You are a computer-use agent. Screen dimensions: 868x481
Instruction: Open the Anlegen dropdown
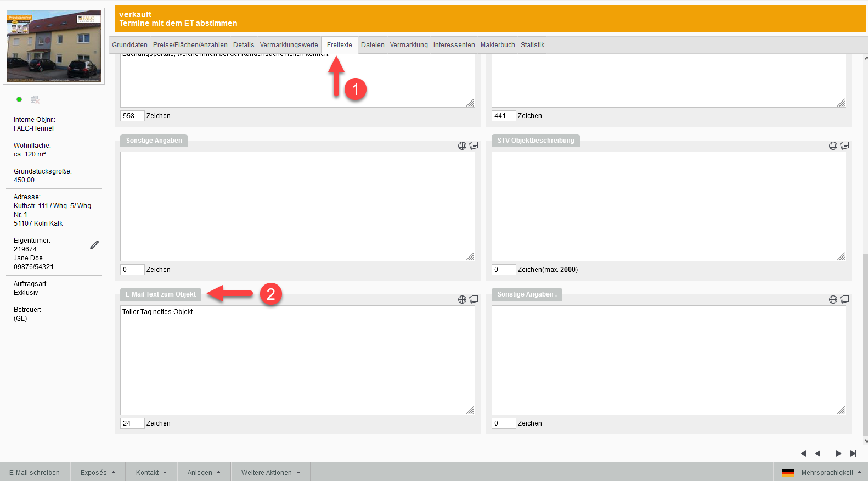pos(204,473)
